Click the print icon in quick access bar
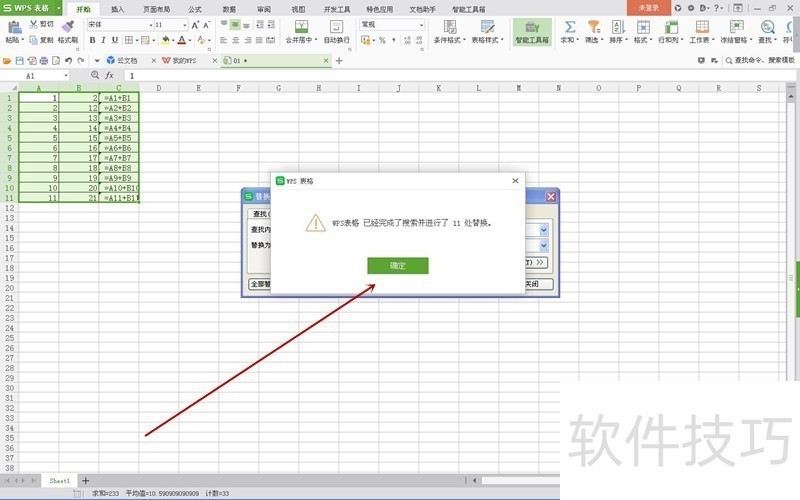This screenshot has height=500, width=800. pos(44,61)
